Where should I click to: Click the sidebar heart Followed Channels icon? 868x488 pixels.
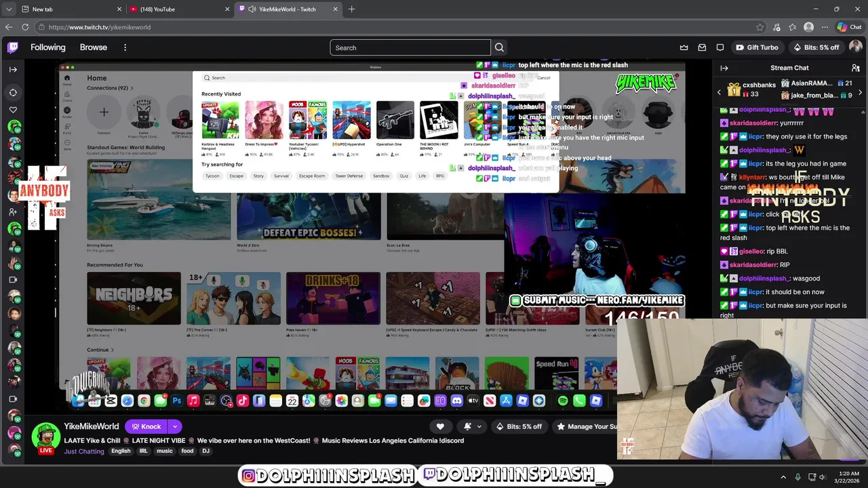(x=13, y=110)
